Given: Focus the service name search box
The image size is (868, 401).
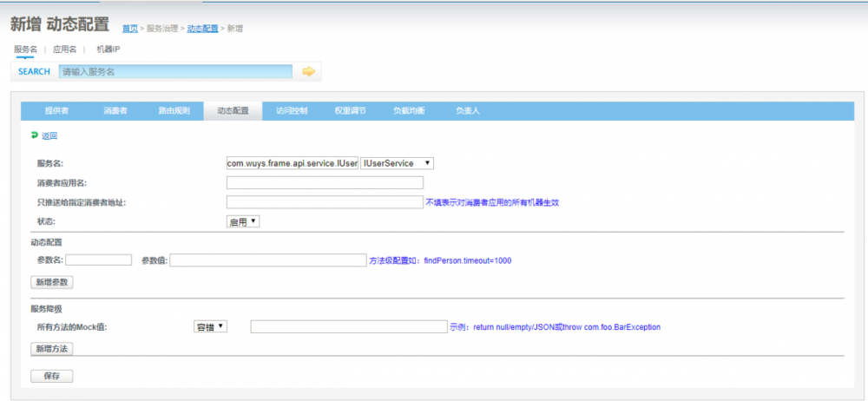Looking at the screenshot, I should click(175, 71).
